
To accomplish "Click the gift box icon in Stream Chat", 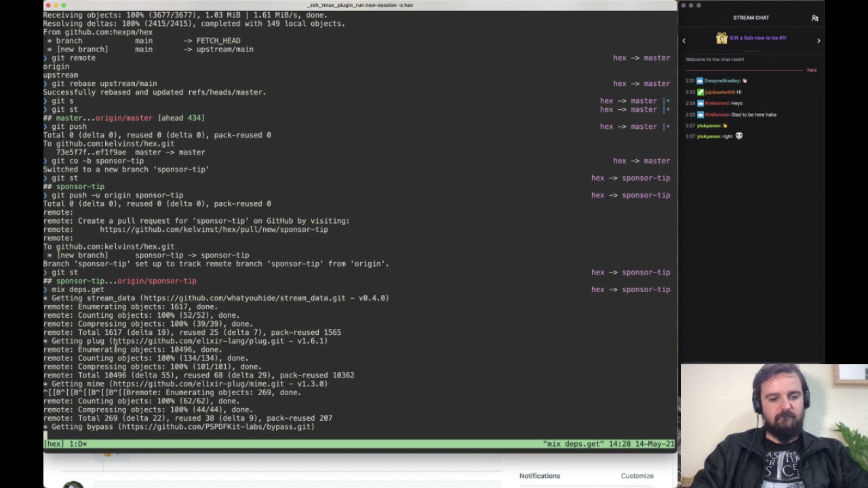I will click(722, 38).
